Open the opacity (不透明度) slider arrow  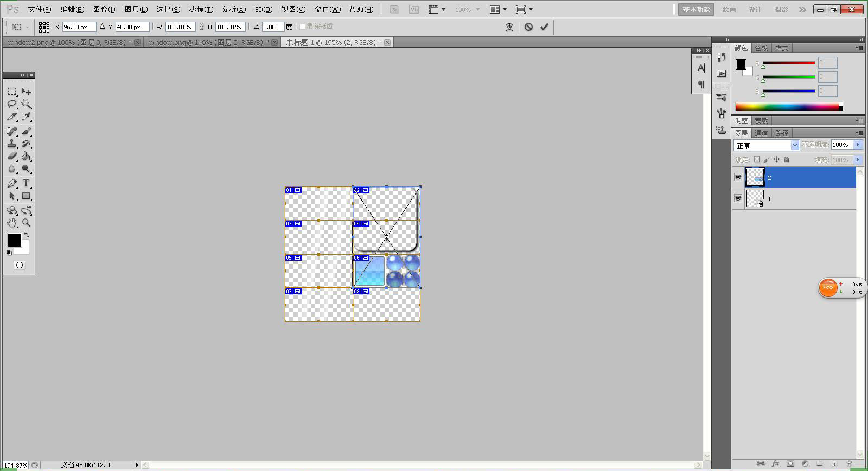(858, 145)
